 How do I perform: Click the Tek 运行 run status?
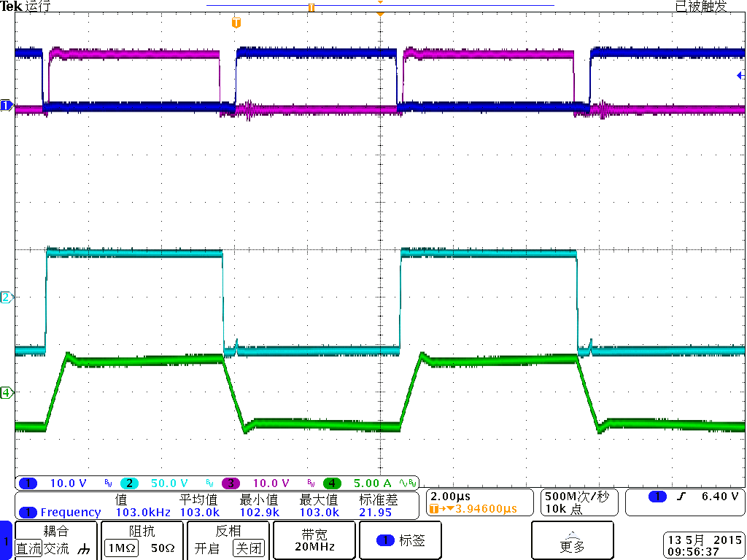coord(26,6)
